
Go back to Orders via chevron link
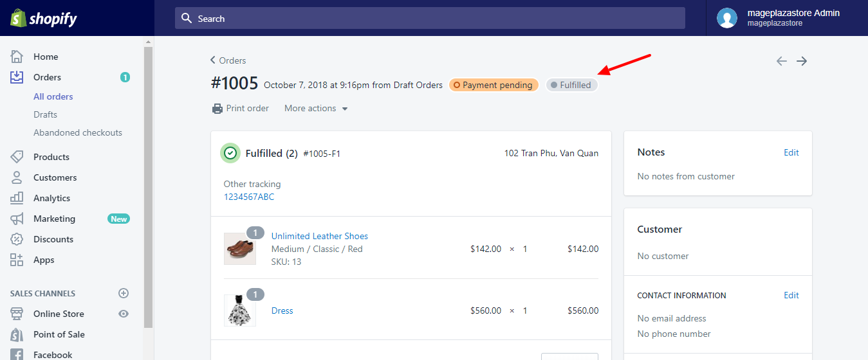(228, 60)
